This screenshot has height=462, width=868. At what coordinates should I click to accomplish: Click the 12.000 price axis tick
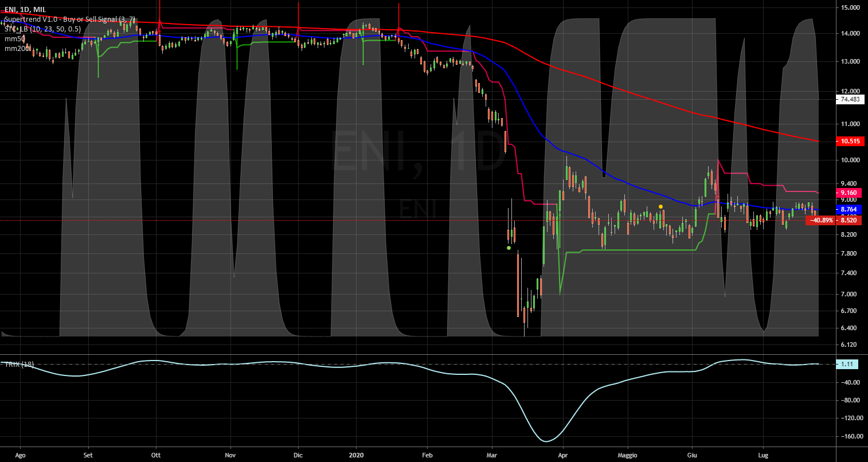pos(850,91)
